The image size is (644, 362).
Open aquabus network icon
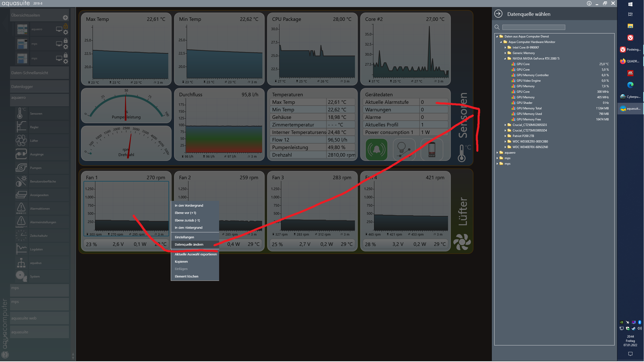tap(21, 263)
